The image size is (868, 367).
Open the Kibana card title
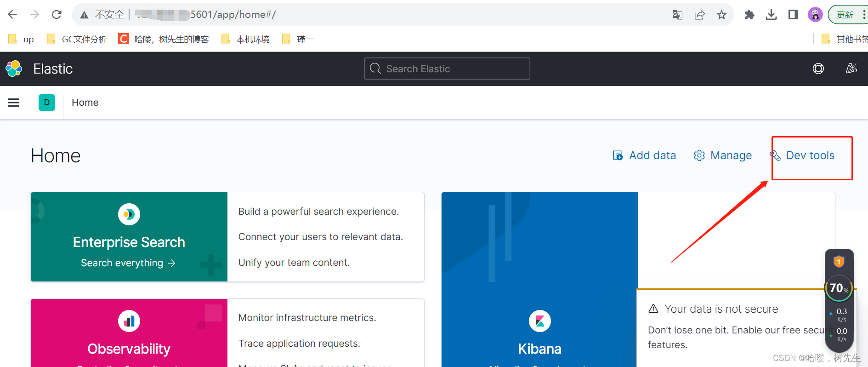click(x=540, y=349)
